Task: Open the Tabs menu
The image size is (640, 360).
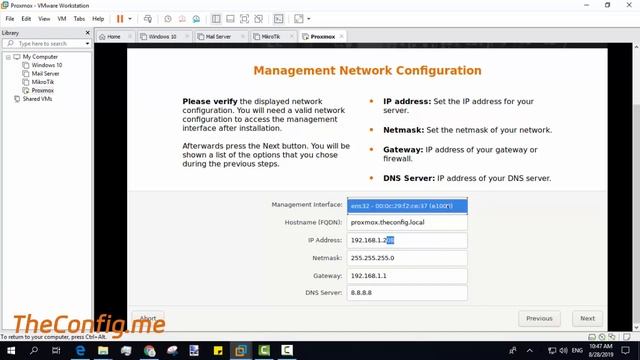Action: click(x=79, y=19)
